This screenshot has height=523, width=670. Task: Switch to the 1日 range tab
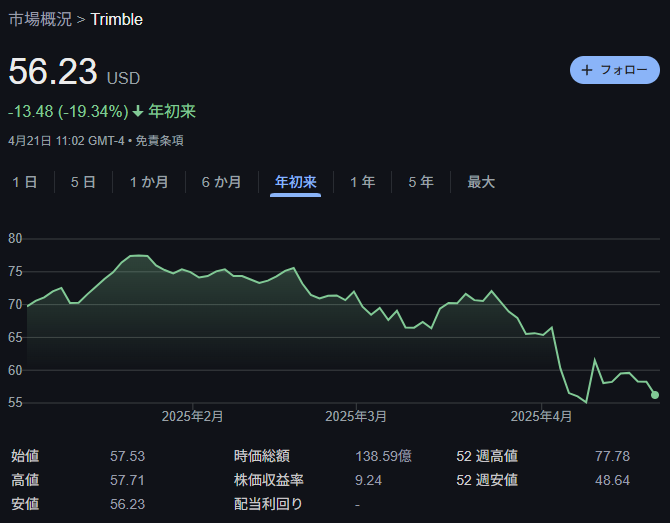[x=25, y=182]
